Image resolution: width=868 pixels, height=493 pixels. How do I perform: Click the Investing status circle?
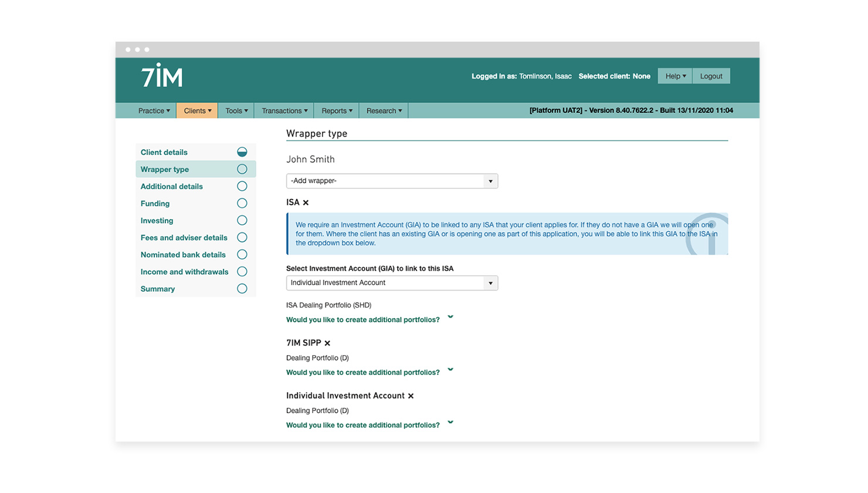(x=242, y=220)
